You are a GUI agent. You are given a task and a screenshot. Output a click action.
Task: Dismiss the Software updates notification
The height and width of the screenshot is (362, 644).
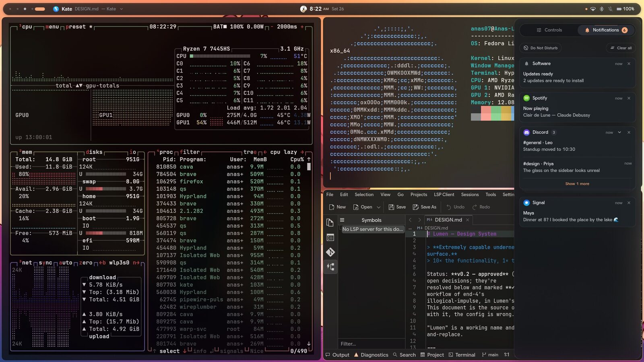629,64
